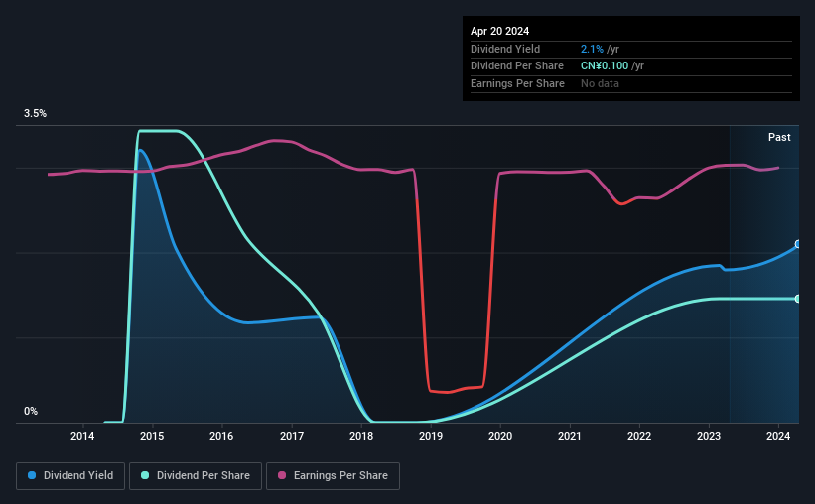
Task: Click the teal Dividend Per Share legend dot
Action: (145, 475)
